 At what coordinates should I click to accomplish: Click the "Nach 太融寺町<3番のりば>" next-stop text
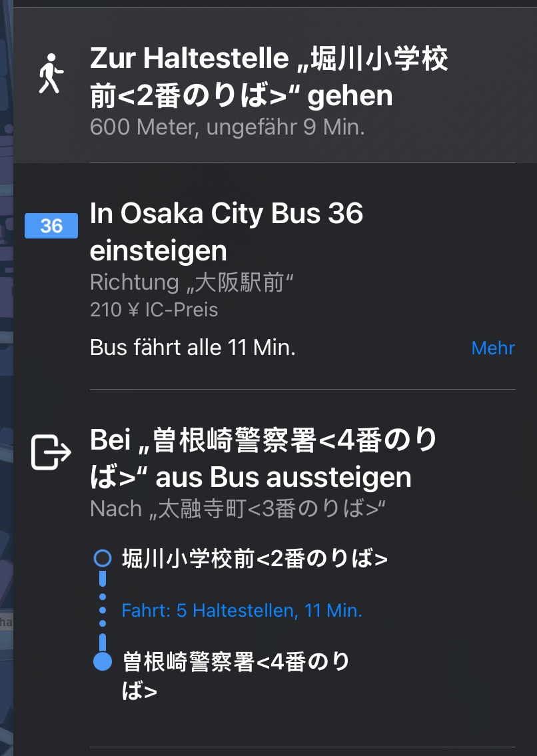(x=239, y=509)
